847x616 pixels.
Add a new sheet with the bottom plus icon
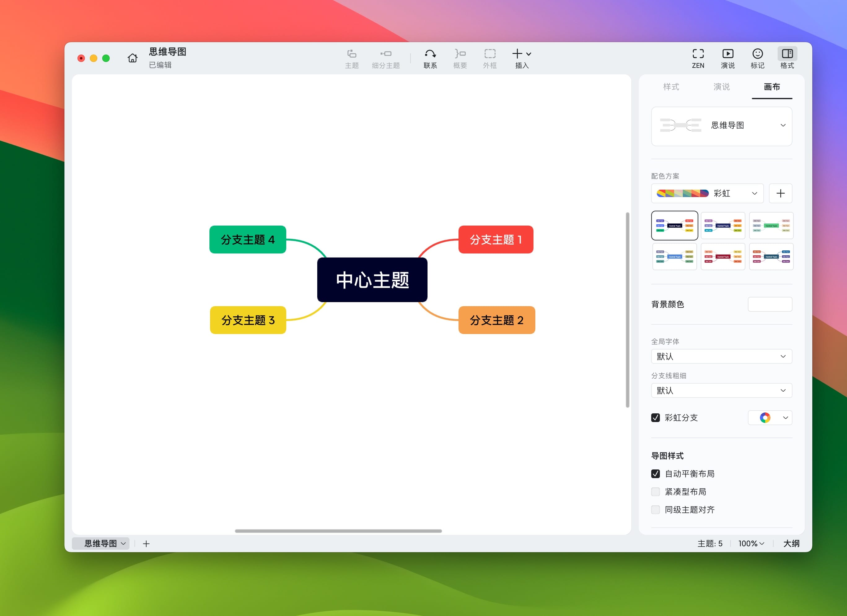[146, 543]
